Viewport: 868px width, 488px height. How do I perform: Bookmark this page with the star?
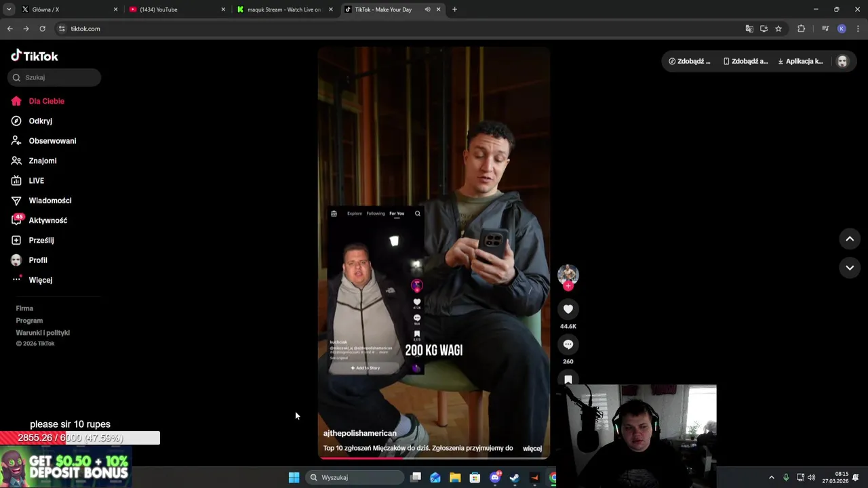(778, 28)
